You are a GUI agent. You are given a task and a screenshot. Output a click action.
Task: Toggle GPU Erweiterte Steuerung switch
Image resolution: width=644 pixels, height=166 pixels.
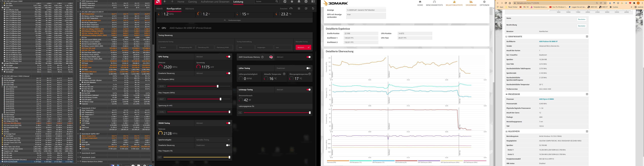pyautogui.click(x=228, y=73)
